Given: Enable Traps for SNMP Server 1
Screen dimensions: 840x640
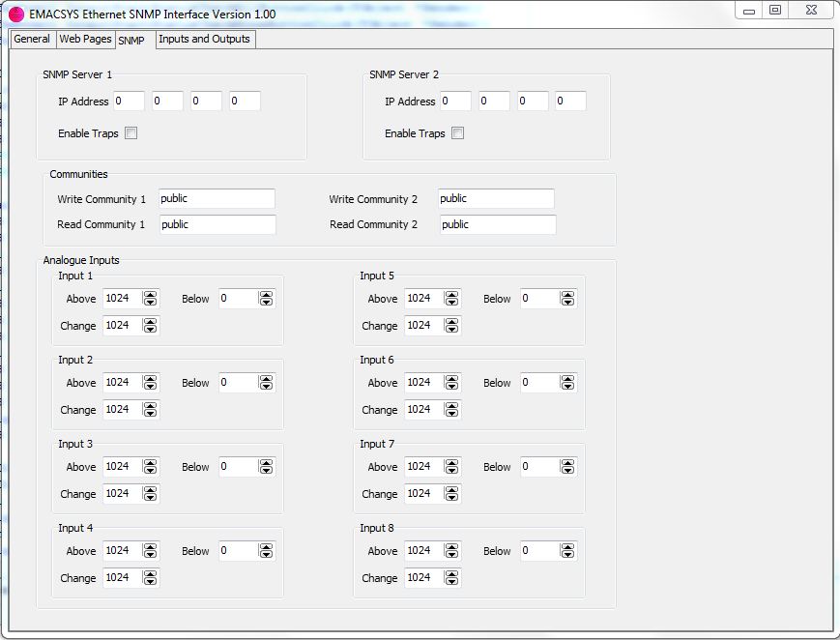Looking at the screenshot, I should pos(131,133).
